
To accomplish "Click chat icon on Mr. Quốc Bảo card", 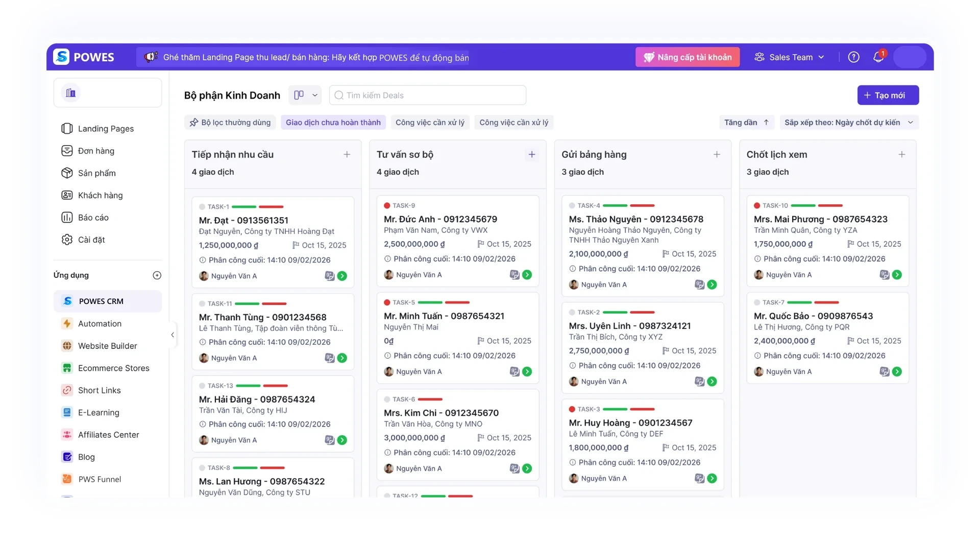I will point(885,371).
